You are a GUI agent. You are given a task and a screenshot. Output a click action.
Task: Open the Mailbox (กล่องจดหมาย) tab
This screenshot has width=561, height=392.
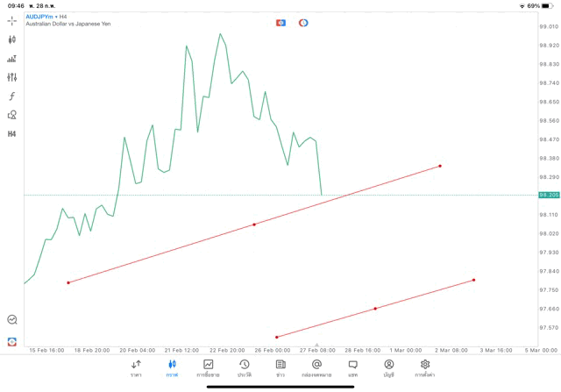pyautogui.click(x=316, y=367)
